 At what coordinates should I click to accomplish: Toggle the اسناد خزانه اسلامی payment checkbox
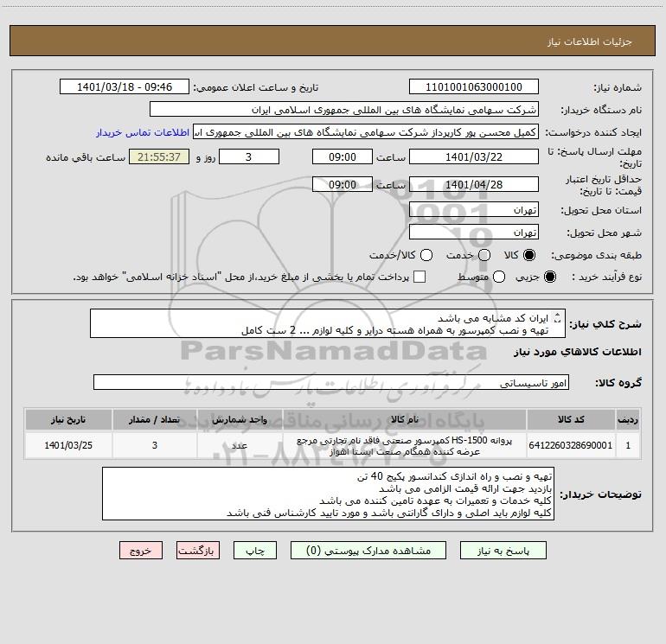pos(419,277)
